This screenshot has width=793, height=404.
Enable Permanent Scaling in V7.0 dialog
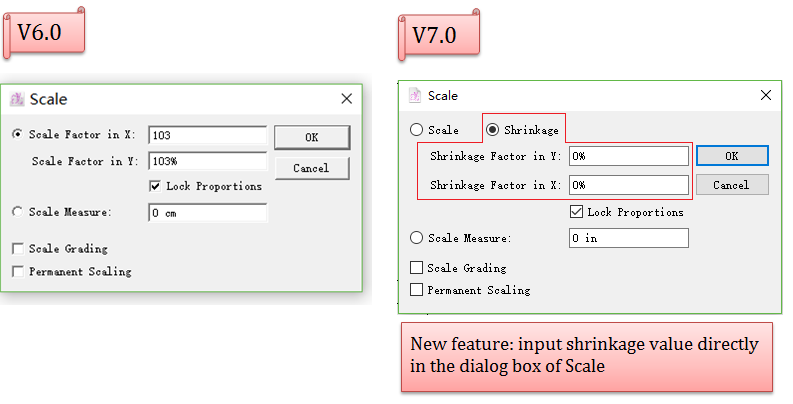[417, 290]
